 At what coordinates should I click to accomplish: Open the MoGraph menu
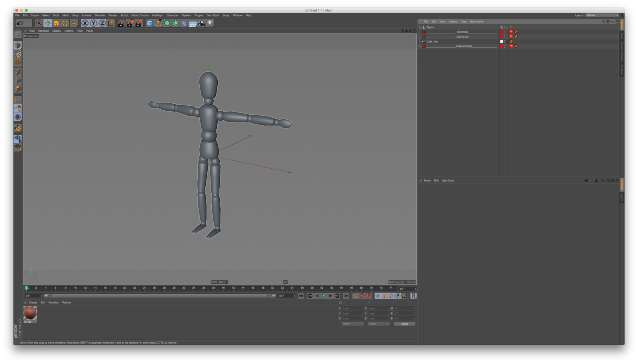pos(158,15)
